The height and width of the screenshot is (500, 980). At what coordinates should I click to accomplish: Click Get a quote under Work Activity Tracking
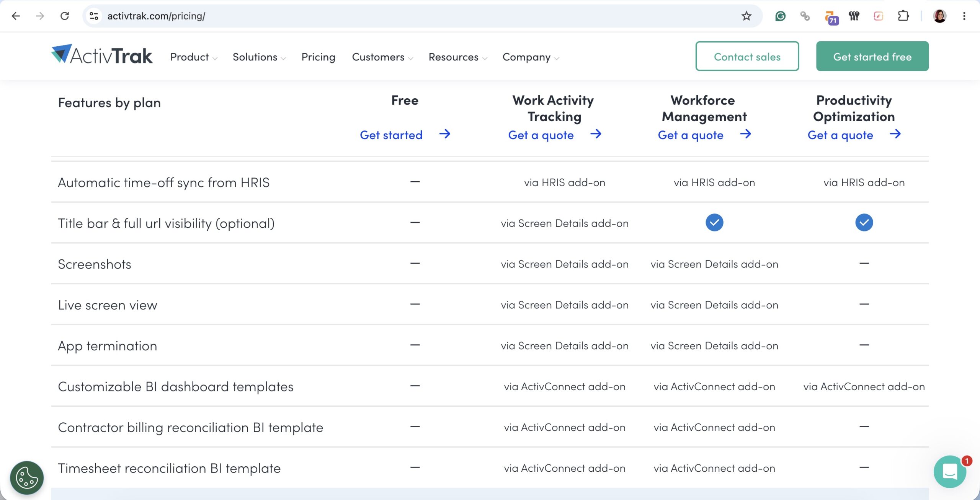541,135
